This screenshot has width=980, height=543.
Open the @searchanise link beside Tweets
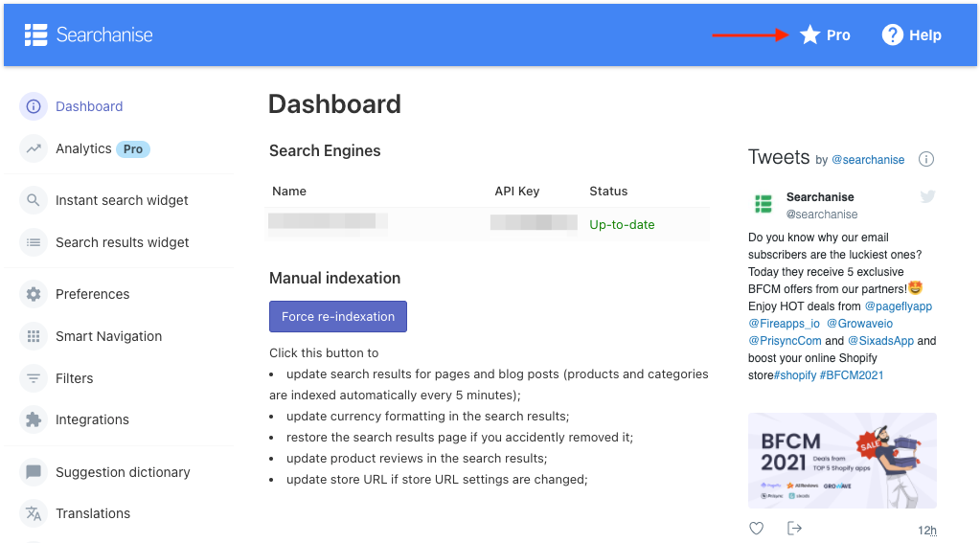pyautogui.click(x=868, y=160)
